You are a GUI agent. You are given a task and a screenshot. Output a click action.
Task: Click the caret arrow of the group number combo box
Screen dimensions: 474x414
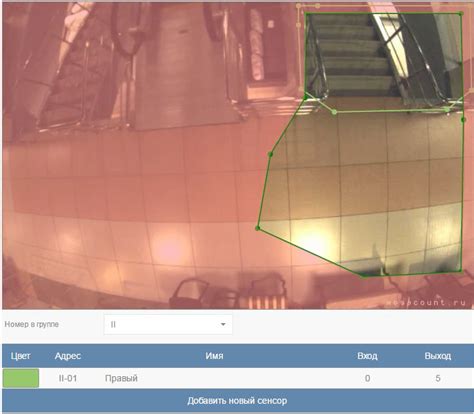point(223,324)
